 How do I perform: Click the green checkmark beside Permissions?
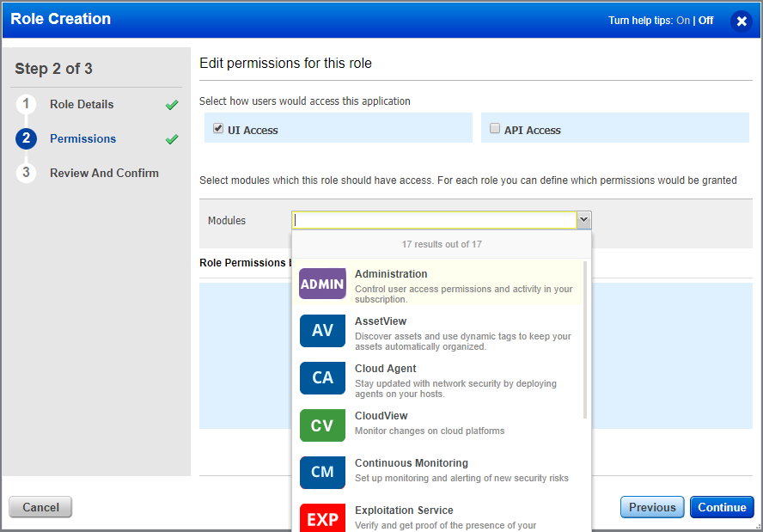pos(171,138)
